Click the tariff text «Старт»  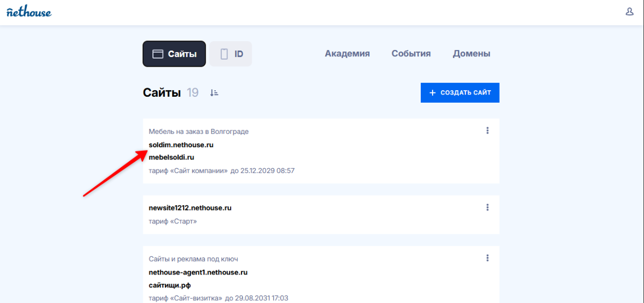pos(173,221)
